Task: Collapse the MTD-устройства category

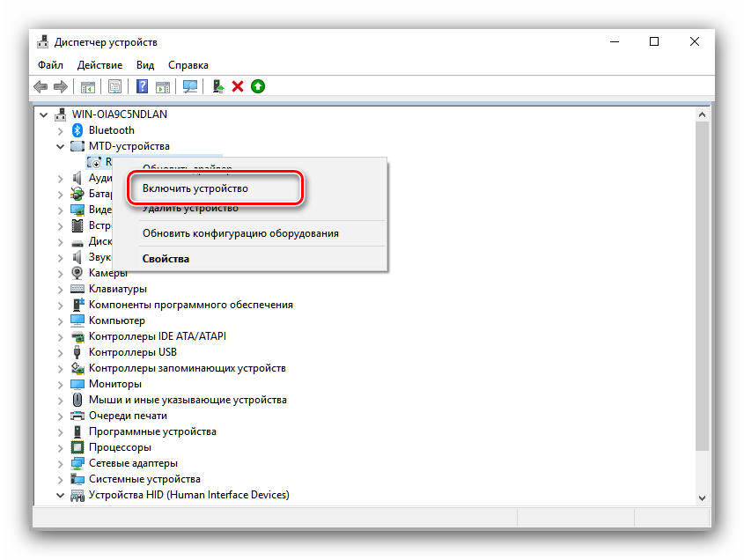Action: [x=61, y=146]
